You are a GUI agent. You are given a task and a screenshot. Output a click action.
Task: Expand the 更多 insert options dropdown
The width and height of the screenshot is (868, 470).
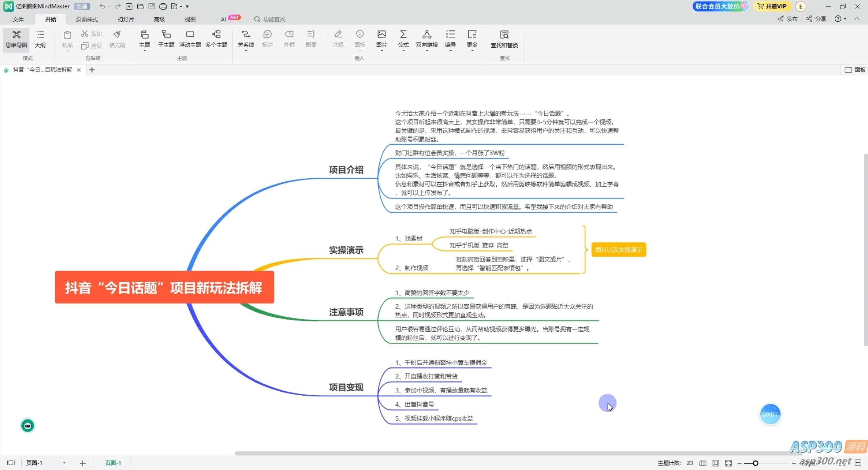[x=472, y=51]
